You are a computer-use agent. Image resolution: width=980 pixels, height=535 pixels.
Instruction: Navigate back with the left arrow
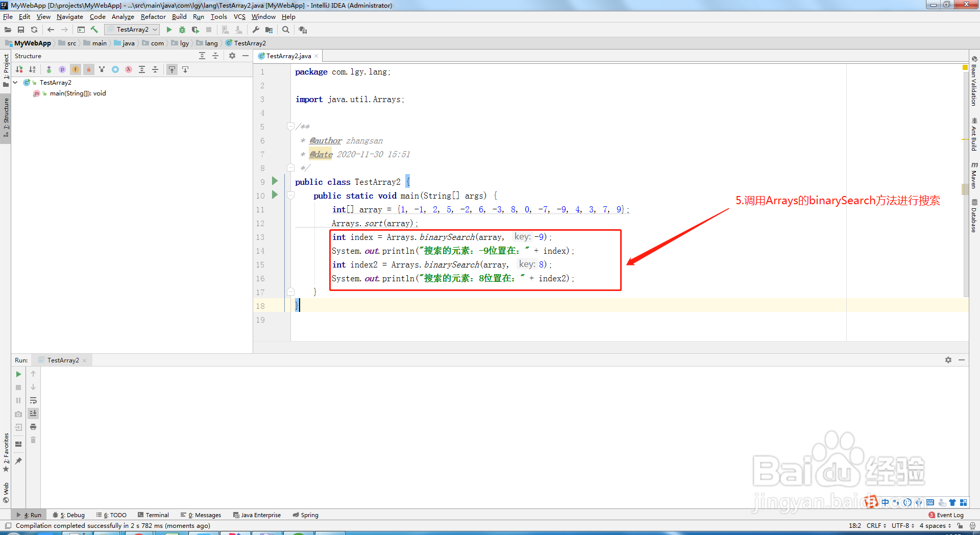click(x=51, y=30)
